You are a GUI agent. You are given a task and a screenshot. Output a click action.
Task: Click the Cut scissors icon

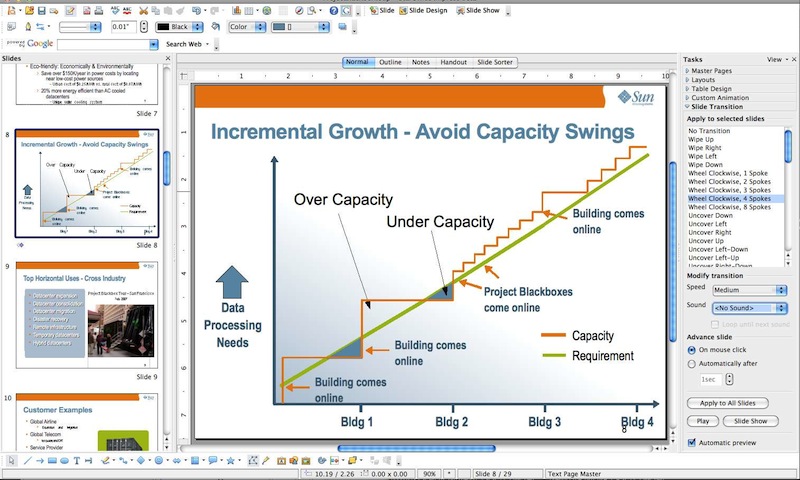(x=143, y=9)
